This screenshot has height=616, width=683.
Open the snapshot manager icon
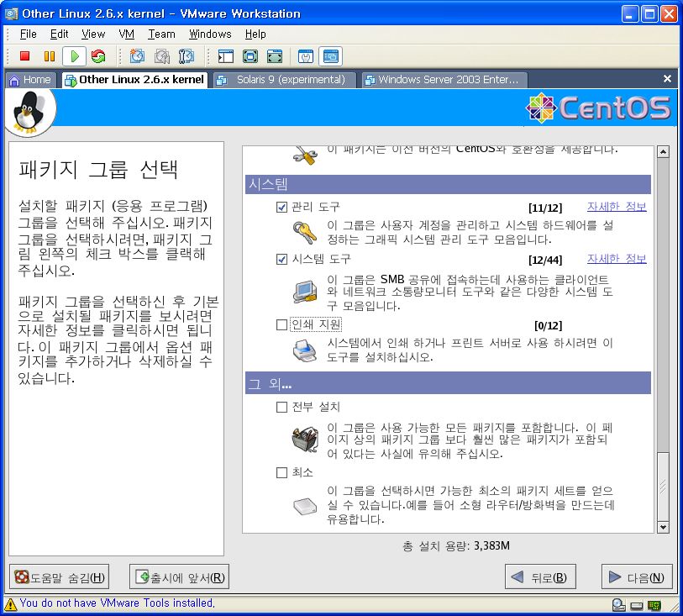click(x=187, y=56)
